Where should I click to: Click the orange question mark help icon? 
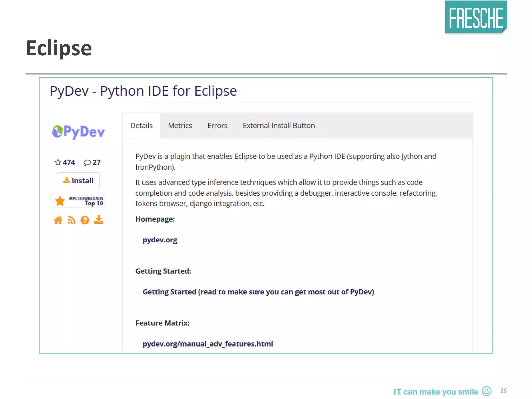[x=85, y=220]
